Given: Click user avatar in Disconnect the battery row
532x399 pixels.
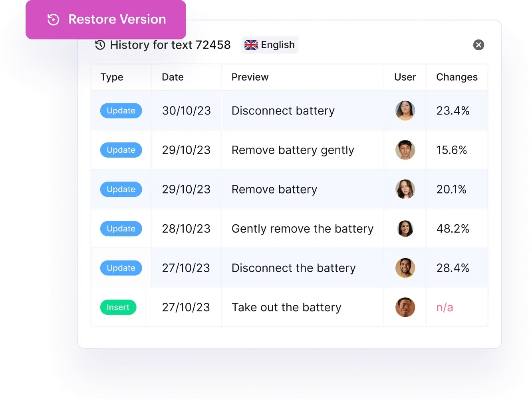Looking at the screenshot, I should pos(405,268).
